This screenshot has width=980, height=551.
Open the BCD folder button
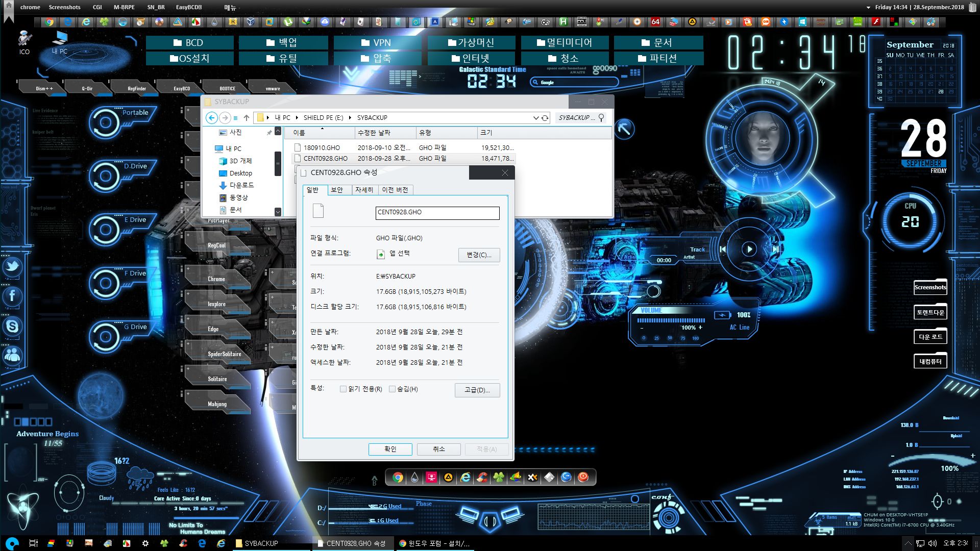(x=189, y=43)
